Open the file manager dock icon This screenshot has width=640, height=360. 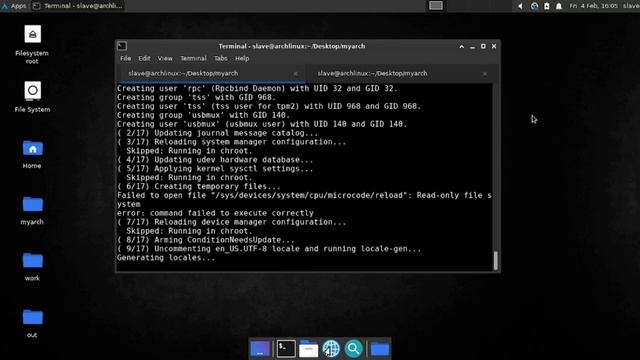click(309, 349)
